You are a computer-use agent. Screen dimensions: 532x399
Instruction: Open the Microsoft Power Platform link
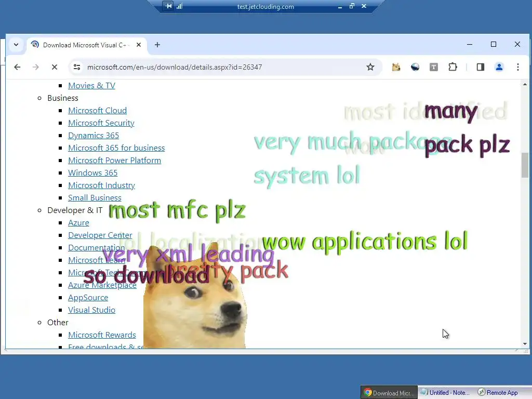pos(115,161)
